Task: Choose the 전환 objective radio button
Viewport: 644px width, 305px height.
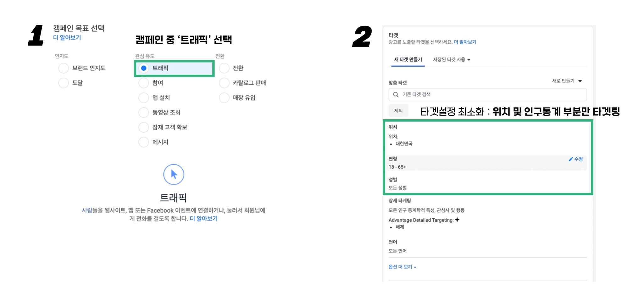Action: [x=224, y=68]
